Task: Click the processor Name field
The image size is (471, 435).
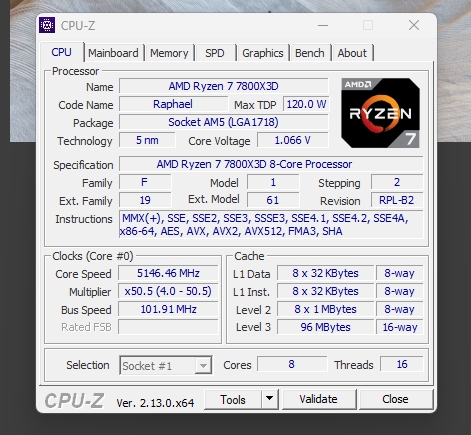Action: tap(223, 86)
